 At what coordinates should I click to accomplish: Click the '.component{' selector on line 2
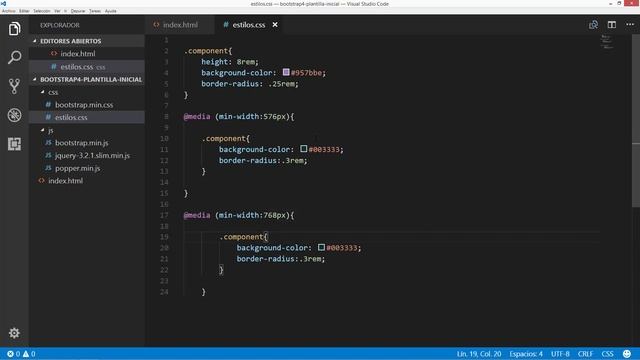[208, 51]
